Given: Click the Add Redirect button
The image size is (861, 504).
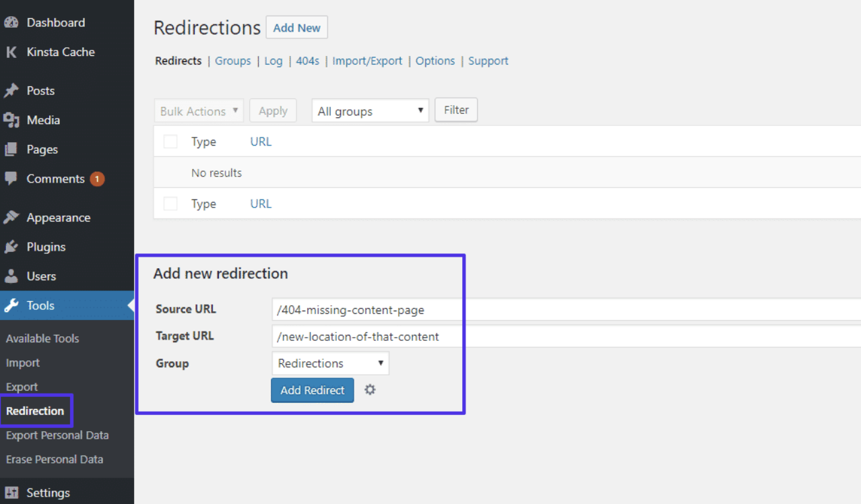Looking at the screenshot, I should 313,390.
